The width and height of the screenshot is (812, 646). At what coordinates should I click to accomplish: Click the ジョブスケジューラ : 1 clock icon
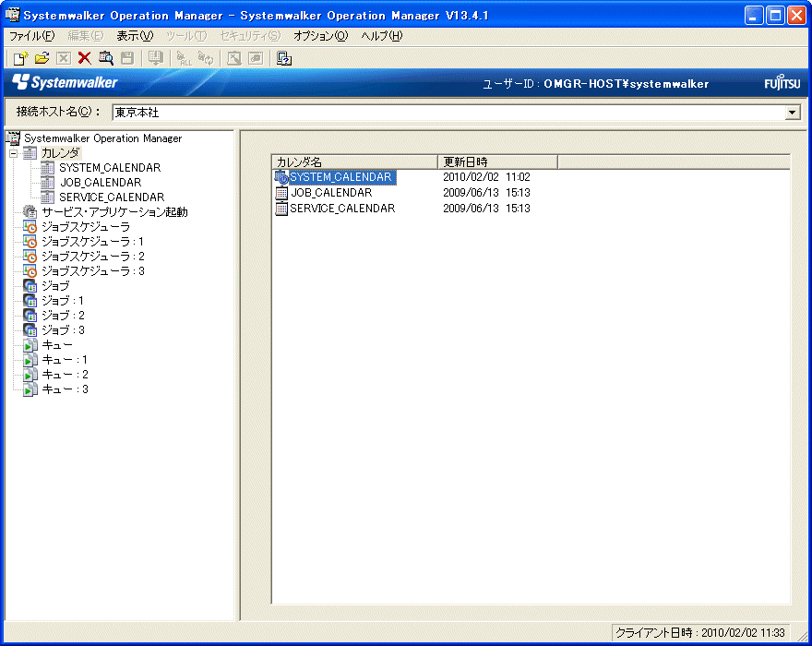coord(30,241)
